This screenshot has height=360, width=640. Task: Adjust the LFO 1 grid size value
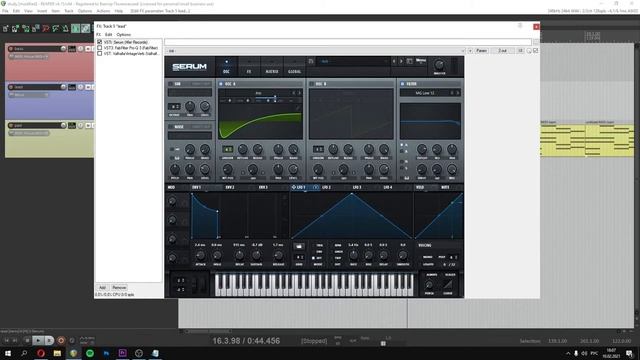coord(299,258)
